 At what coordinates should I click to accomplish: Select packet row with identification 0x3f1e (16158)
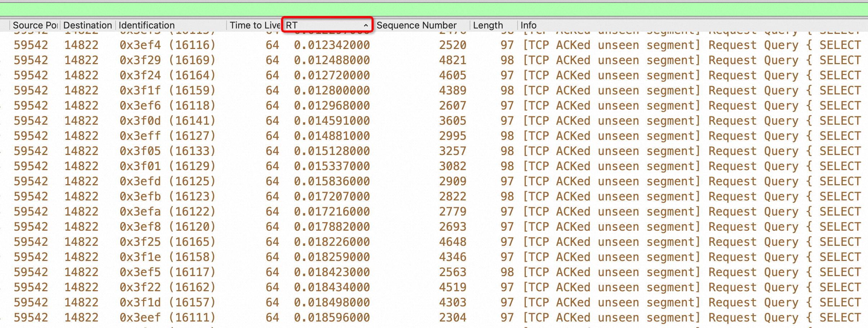coord(434,257)
